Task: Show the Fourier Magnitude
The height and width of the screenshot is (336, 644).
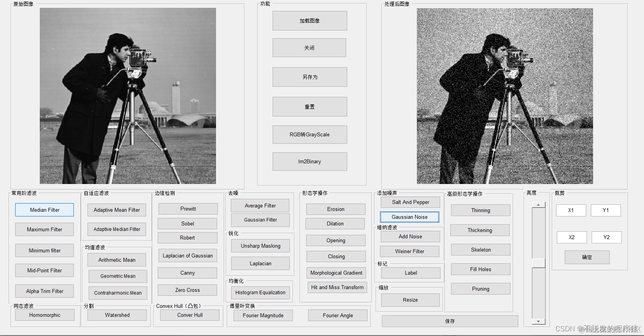Action: [263, 315]
